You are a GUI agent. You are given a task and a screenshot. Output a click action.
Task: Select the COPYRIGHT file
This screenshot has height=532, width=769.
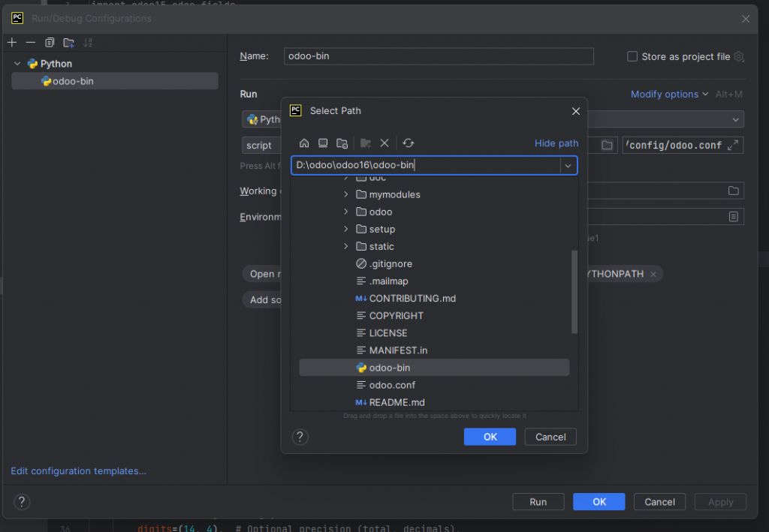[x=434, y=316]
